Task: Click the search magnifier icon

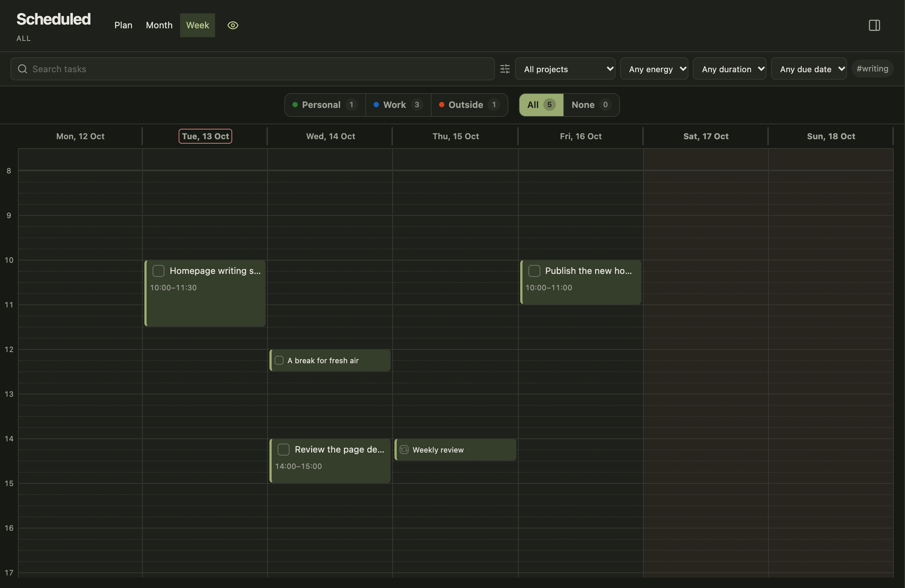Action: (x=22, y=69)
